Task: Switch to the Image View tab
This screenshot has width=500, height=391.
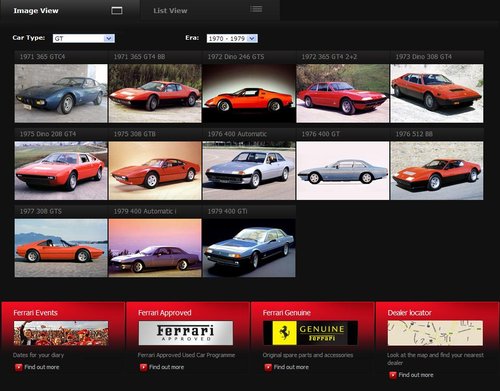Action: [70, 11]
